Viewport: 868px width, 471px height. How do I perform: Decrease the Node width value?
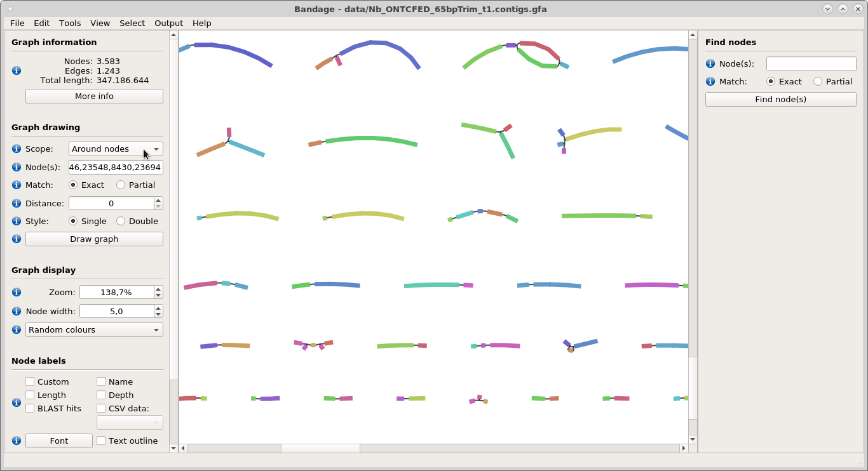158,314
